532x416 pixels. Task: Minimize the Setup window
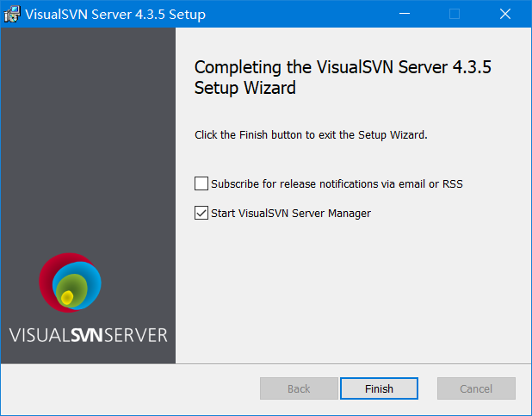pyautogui.click(x=405, y=14)
